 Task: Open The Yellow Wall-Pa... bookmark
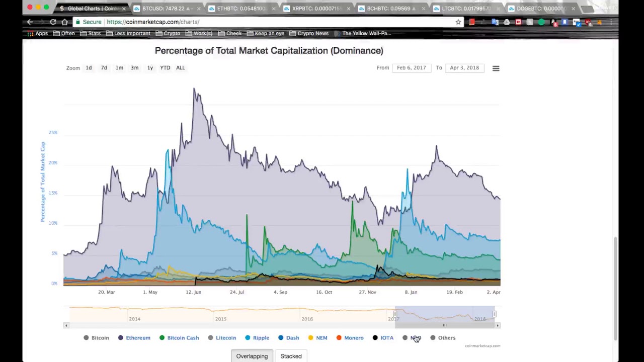coord(363,33)
